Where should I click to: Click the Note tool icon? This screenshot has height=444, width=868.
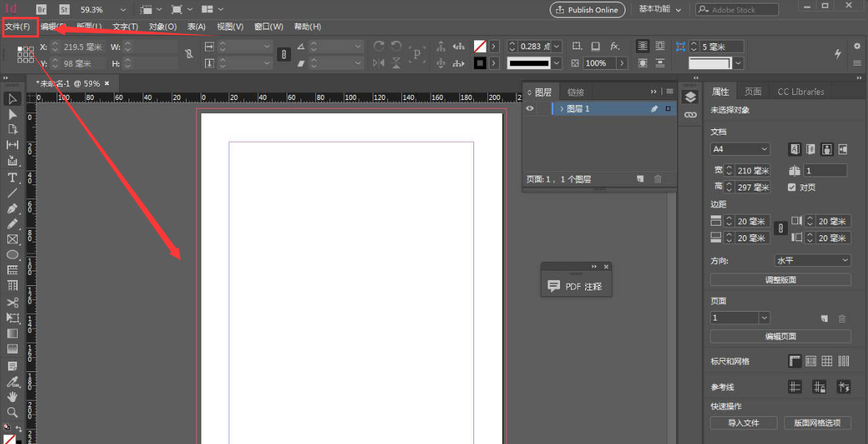[12, 366]
